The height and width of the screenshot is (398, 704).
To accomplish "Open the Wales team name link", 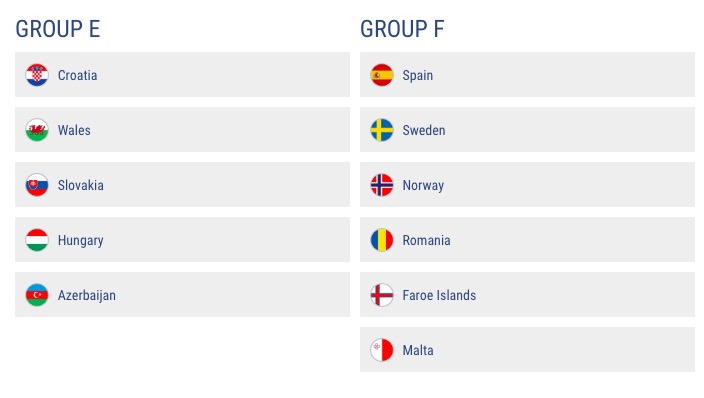I will pos(74,130).
